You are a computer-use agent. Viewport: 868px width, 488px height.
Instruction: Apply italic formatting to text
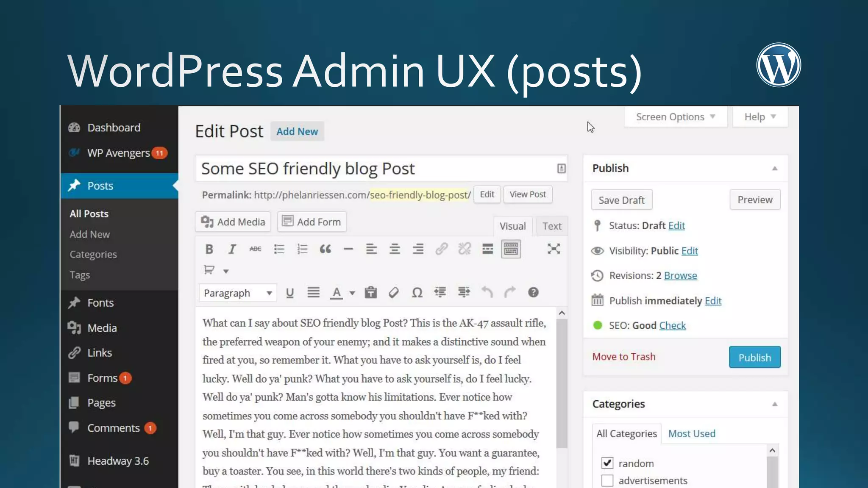pyautogui.click(x=232, y=249)
